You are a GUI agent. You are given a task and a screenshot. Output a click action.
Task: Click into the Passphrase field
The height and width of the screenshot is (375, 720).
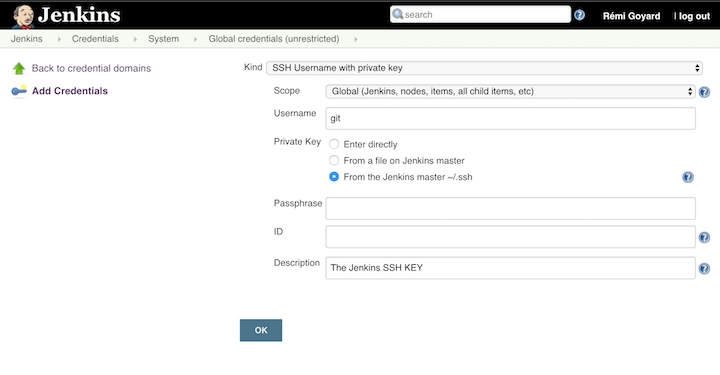pyautogui.click(x=511, y=208)
